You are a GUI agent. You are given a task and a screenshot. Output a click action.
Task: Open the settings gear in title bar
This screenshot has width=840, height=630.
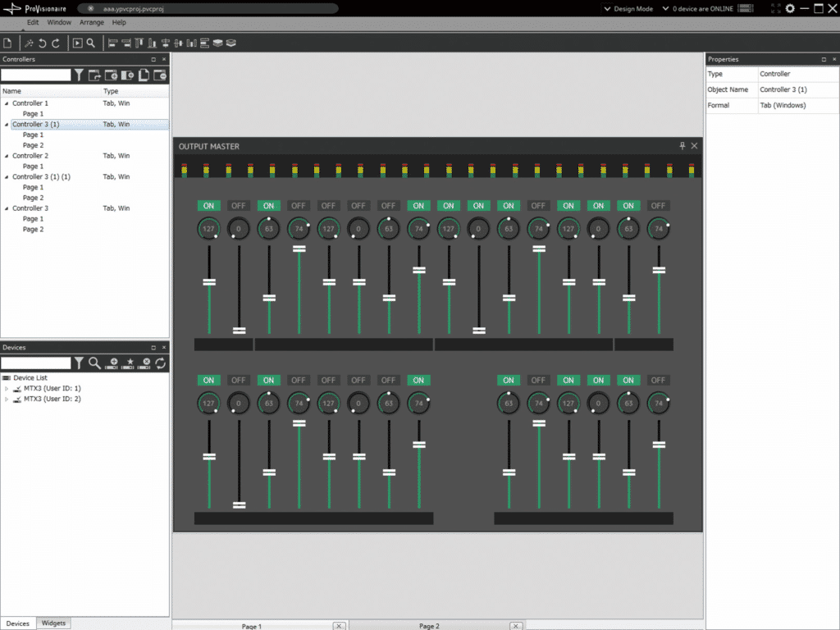click(789, 8)
